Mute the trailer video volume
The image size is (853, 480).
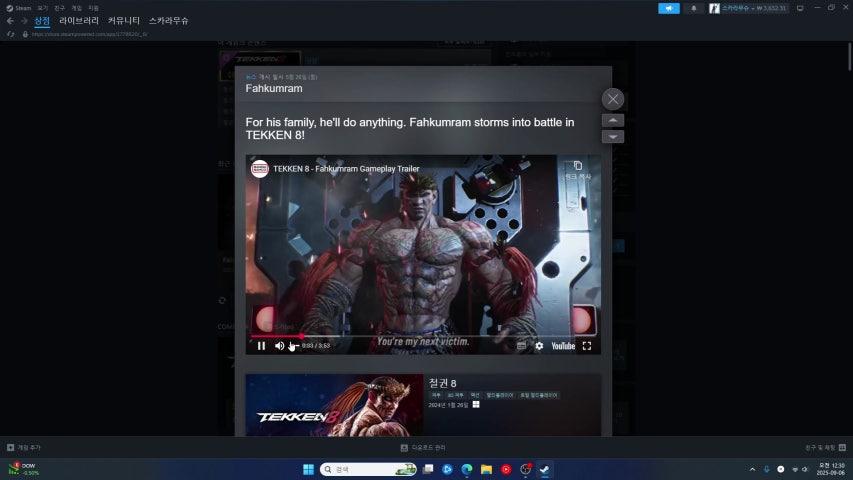coord(279,346)
